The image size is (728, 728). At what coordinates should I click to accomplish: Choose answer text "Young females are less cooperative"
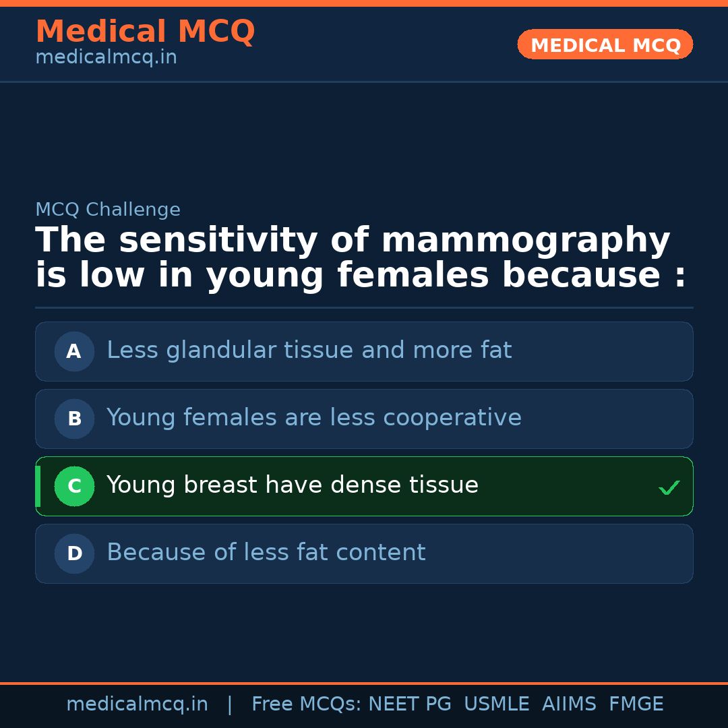(313, 418)
